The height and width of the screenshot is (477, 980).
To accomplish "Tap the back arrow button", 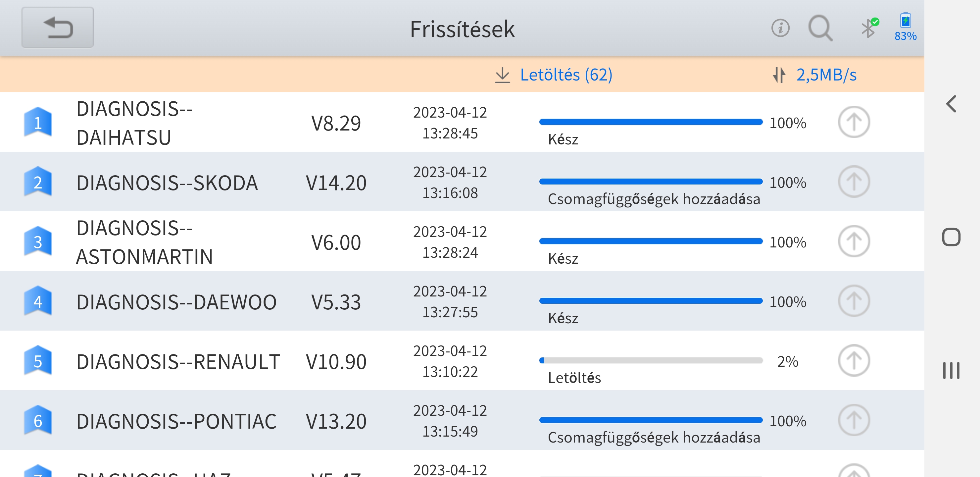I will (58, 27).
